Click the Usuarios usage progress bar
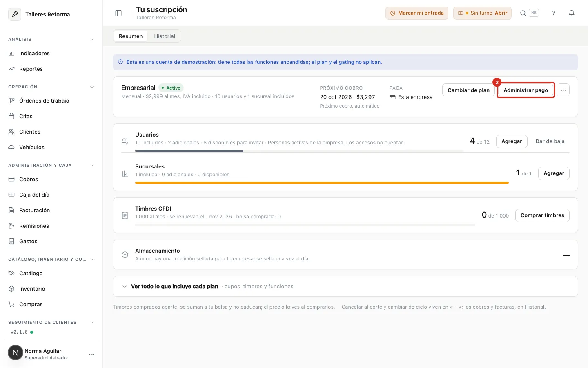The image size is (588, 368). coord(299,151)
